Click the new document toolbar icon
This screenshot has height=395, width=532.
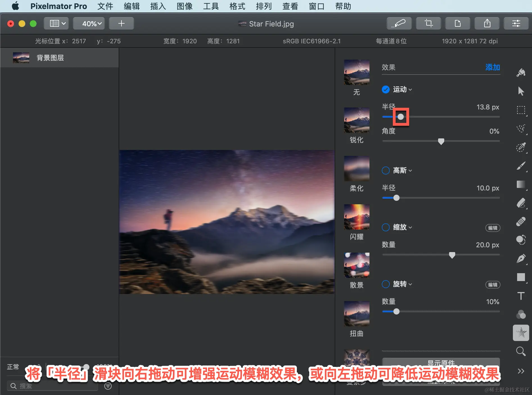pyautogui.click(x=457, y=23)
